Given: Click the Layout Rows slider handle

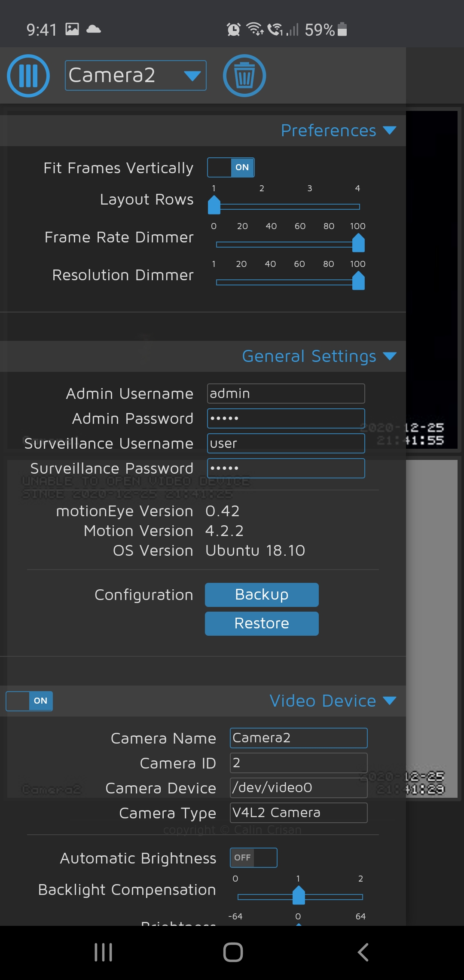Looking at the screenshot, I should pos(214,205).
